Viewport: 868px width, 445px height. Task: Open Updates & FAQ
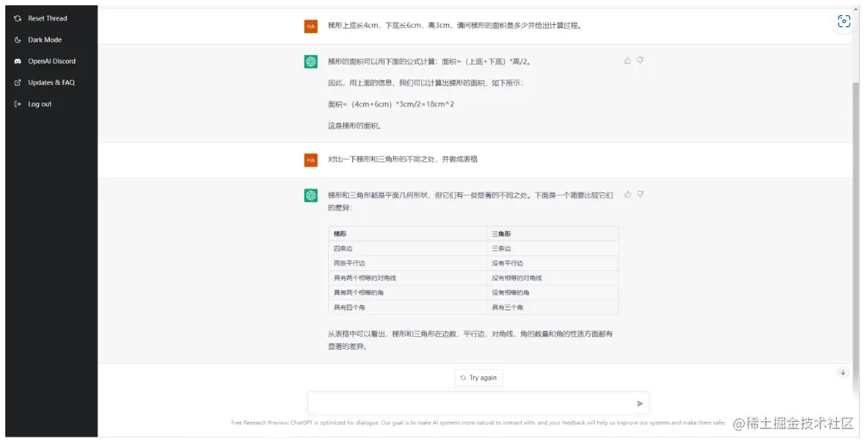point(51,82)
